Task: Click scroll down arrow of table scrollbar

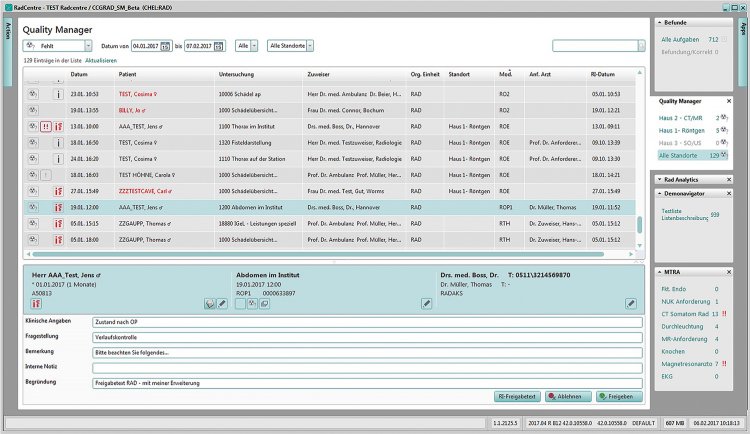Action: click(x=640, y=245)
